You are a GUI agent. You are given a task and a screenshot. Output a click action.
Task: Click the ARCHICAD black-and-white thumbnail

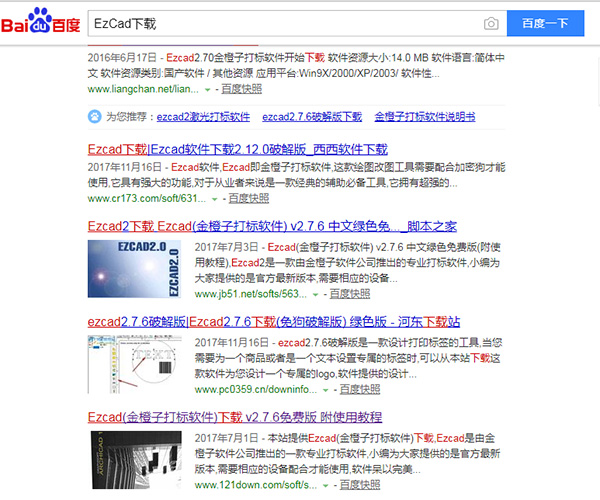point(136,460)
